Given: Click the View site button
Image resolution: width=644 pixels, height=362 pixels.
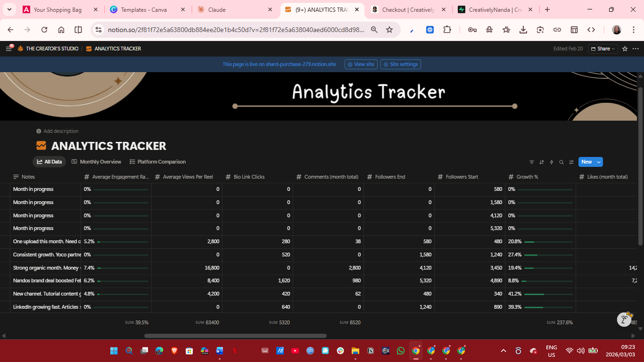Looking at the screenshot, I should [361, 64].
